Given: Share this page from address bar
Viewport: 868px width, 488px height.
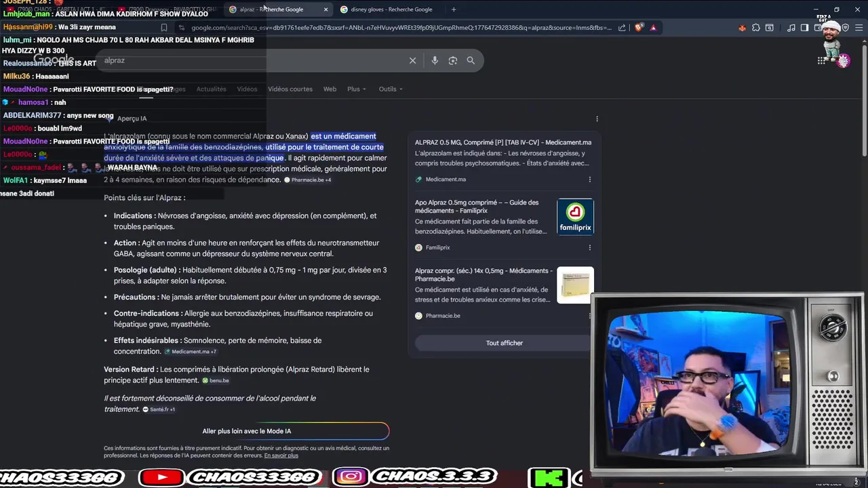Looking at the screenshot, I should [622, 28].
